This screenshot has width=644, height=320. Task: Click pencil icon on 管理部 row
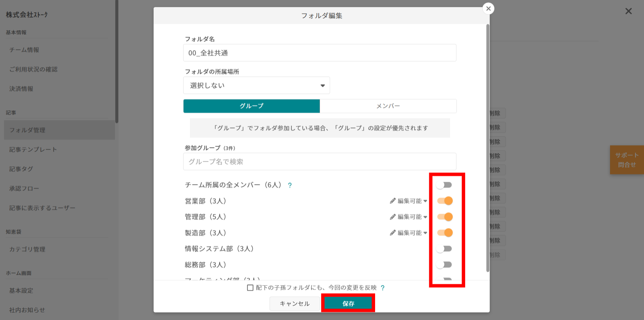coord(393,217)
